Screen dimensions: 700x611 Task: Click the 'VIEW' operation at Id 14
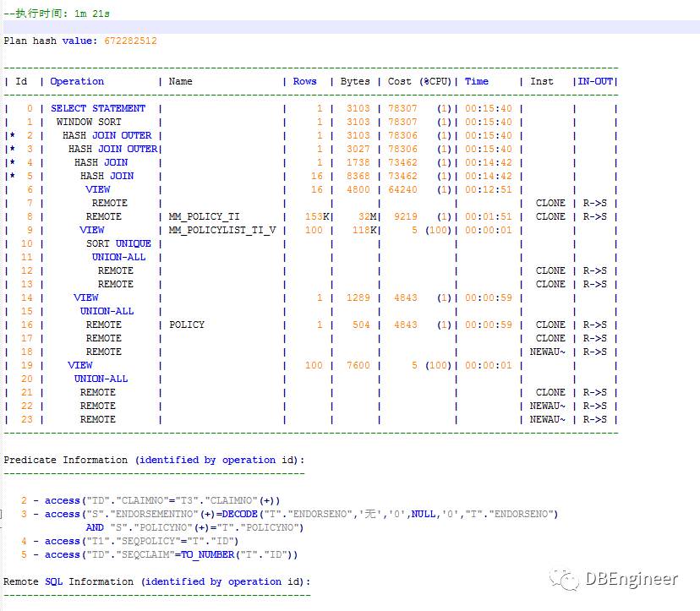(x=85, y=297)
